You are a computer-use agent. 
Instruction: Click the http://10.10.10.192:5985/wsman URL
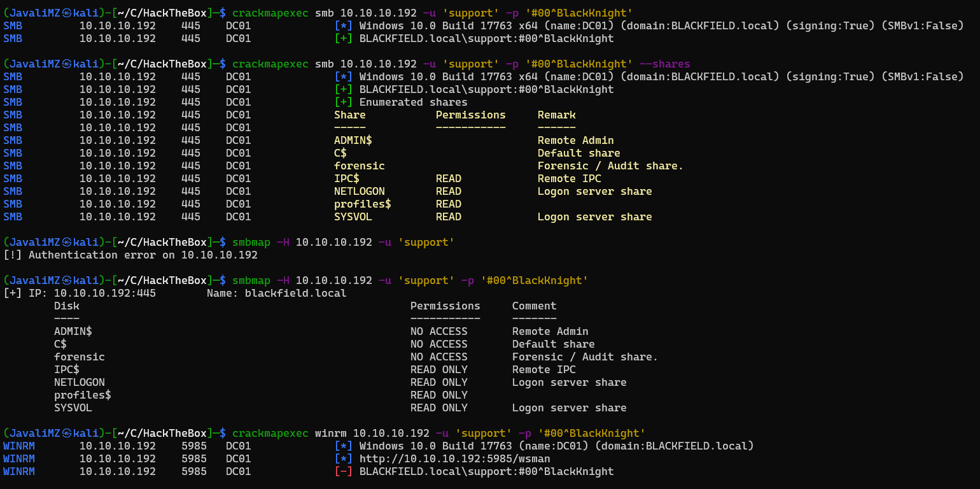coord(455,458)
